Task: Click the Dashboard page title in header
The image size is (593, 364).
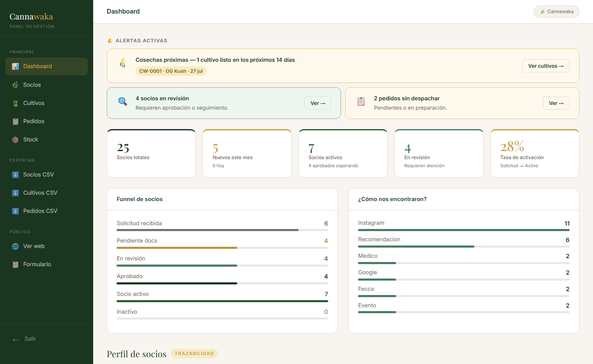Action: pos(123,11)
